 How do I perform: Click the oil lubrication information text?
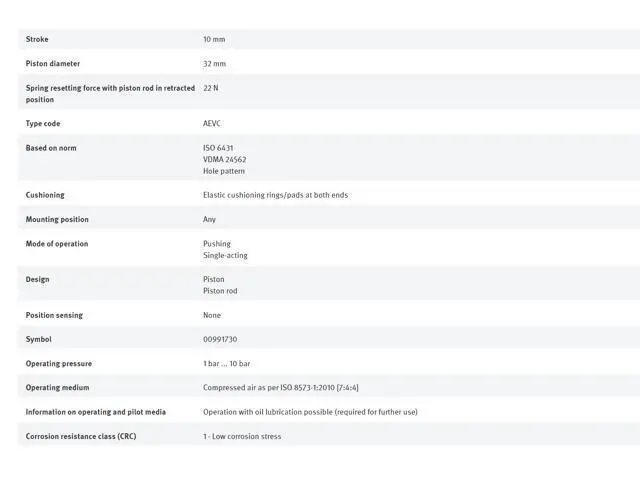tap(310, 411)
